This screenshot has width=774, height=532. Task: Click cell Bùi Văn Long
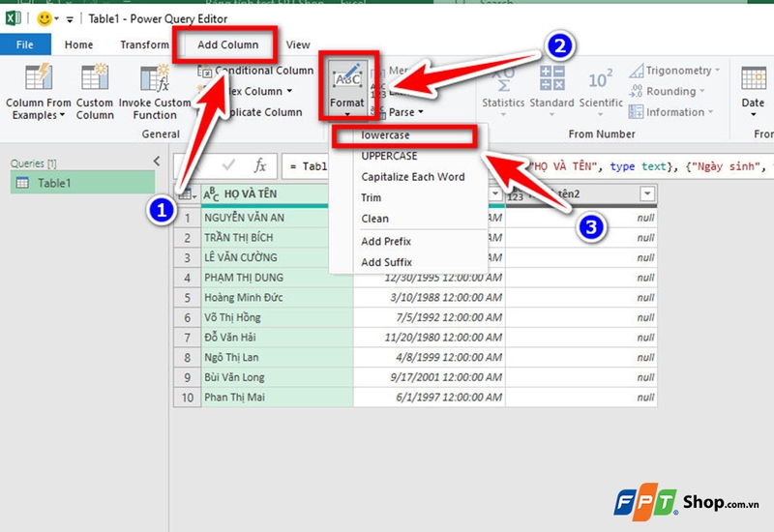277,377
